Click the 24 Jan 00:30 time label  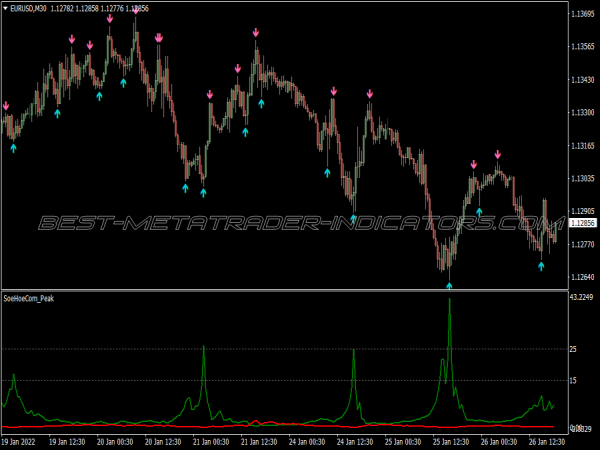[307, 442]
